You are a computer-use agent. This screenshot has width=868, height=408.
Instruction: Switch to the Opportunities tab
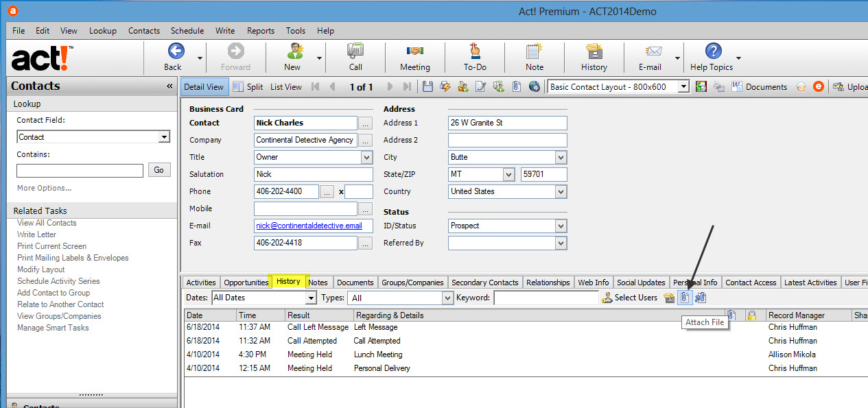tap(246, 283)
